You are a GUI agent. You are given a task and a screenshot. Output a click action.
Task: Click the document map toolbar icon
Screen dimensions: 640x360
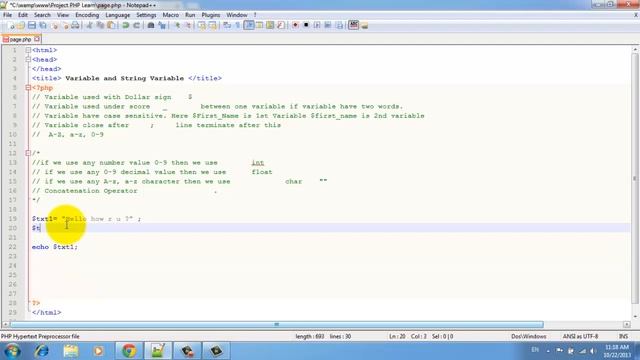tap(270, 25)
